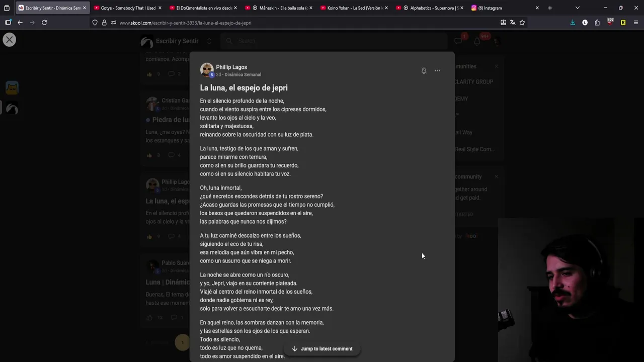Open the post's three-dot options menu
The image size is (644, 362).
pyautogui.click(x=437, y=71)
